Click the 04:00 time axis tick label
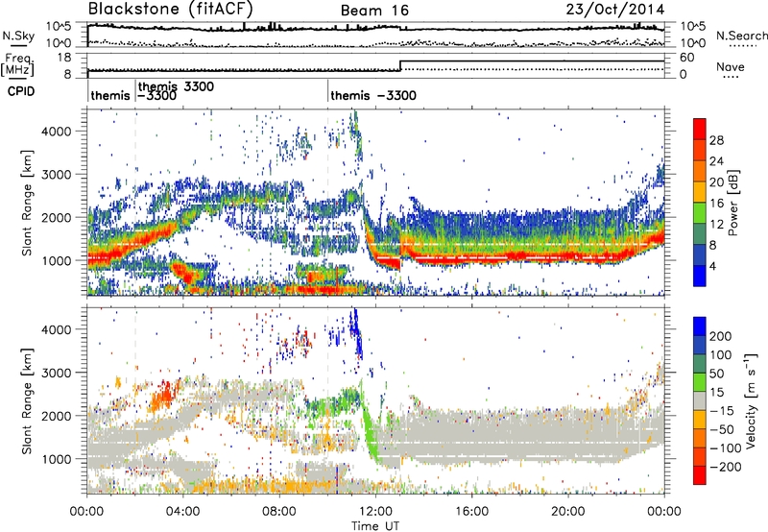 [183, 512]
